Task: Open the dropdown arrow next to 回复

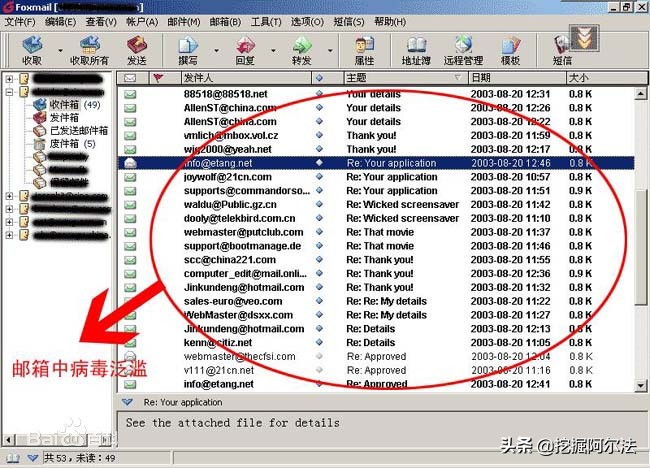Action: 273,51
